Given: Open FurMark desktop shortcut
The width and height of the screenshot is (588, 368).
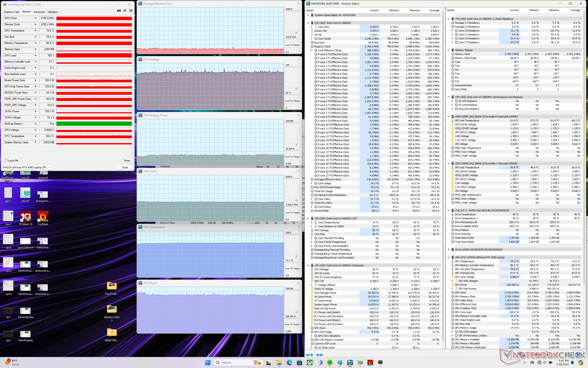Looking at the screenshot, I should click(43, 217).
